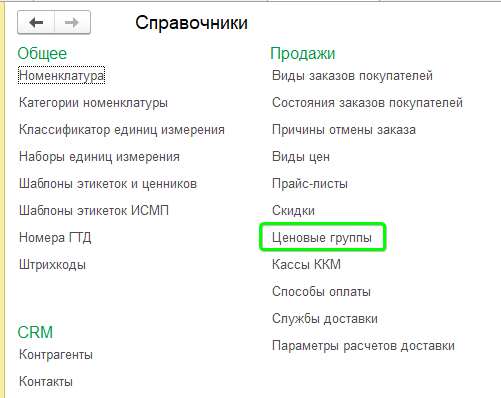Open the Номера ГТД list
This screenshot has width=501, height=398.
55,238
